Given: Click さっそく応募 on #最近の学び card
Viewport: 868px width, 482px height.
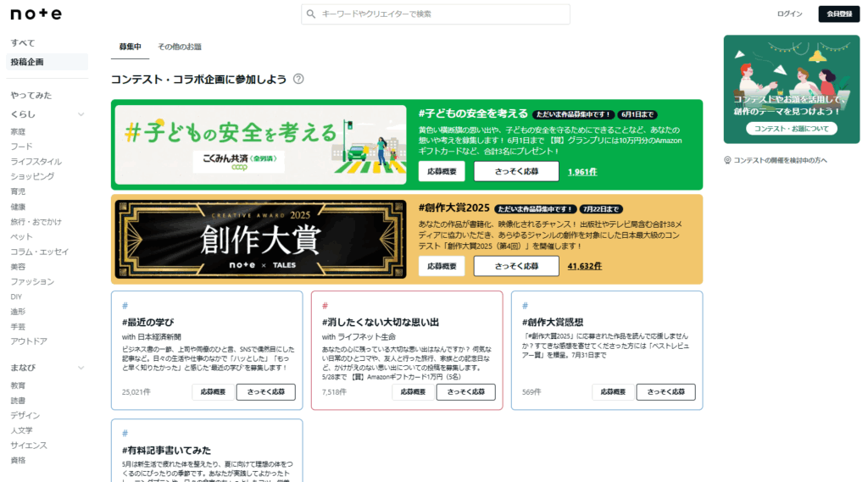Looking at the screenshot, I should tap(265, 392).
